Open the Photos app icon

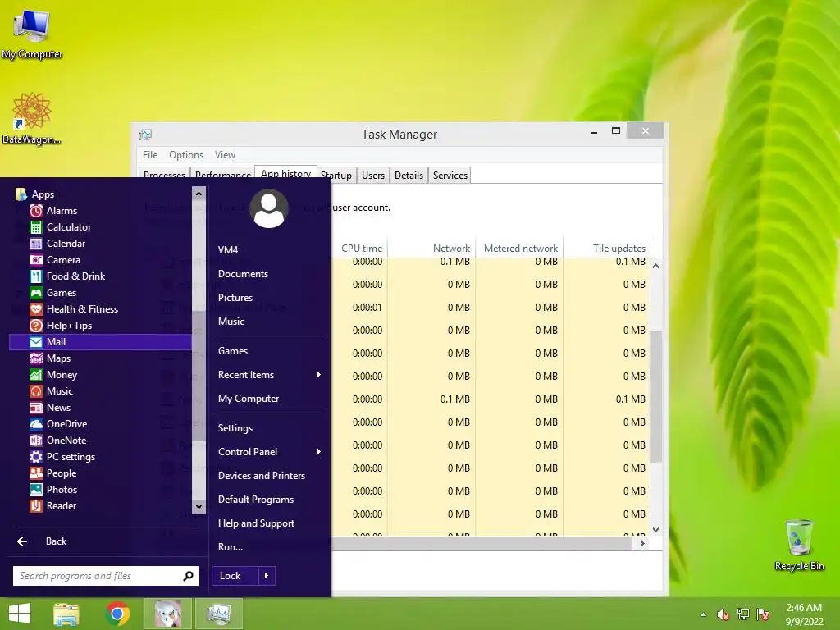point(36,490)
